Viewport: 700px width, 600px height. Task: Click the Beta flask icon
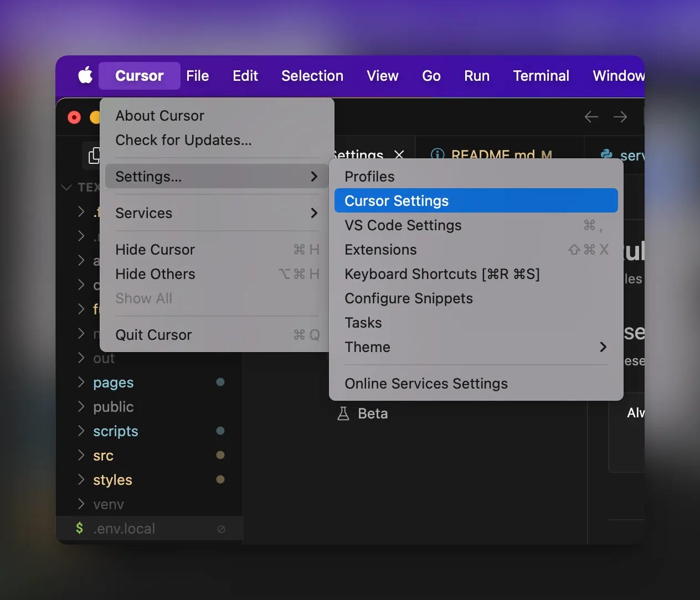point(343,413)
